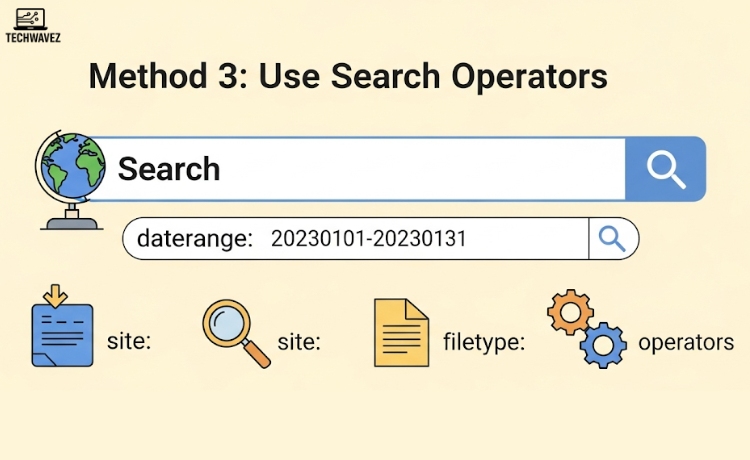This screenshot has width=750, height=460.
Task: Click the word "Search" in the search bar
Action: coord(169,169)
